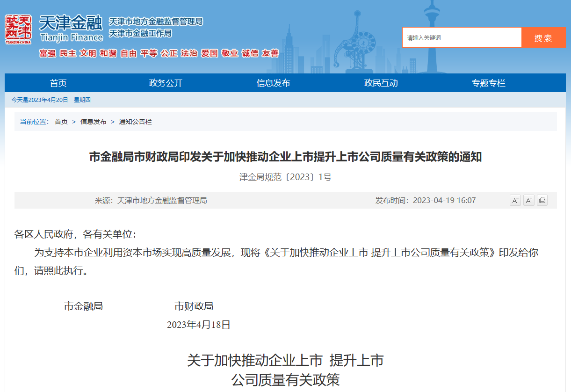The height and width of the screenshot is (392, 571).
Task: Open the 专题专栏 navigation tab
Action: 489,83
